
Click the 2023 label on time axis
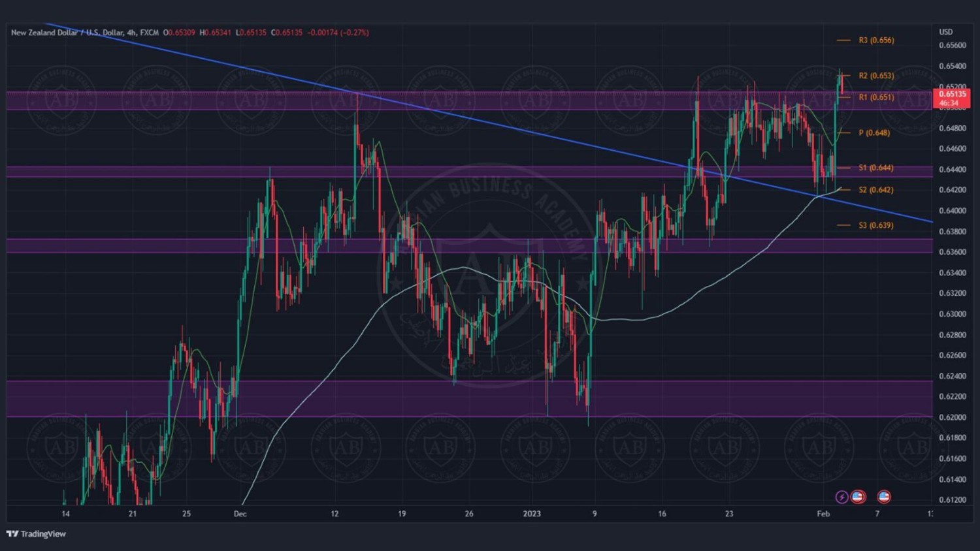532,514
